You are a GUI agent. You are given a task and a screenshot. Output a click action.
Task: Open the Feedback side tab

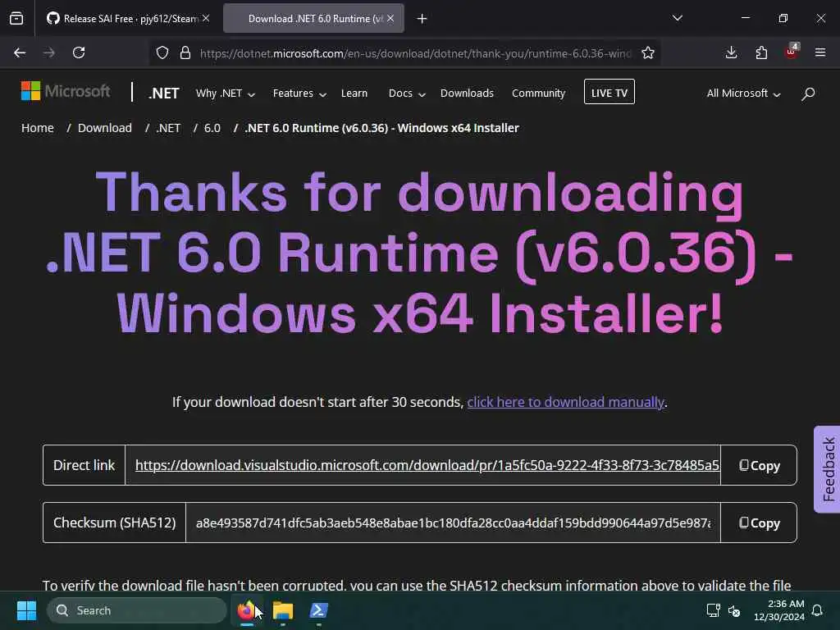(827, 469)
